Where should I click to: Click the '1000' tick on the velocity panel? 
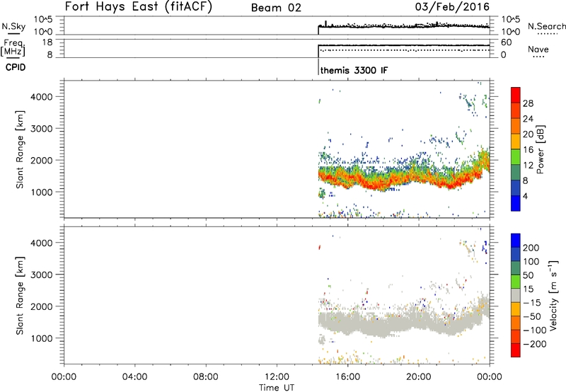tap(41, 338)
